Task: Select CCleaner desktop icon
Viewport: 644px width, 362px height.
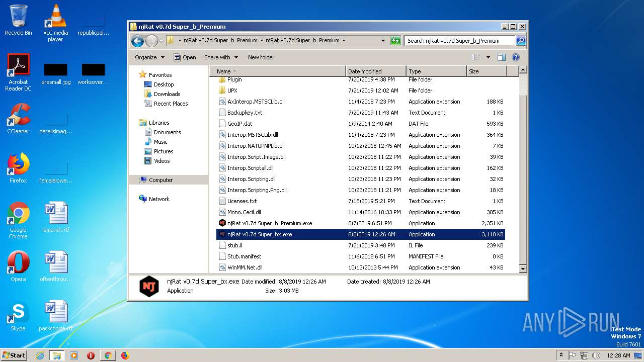Action: [x=18, y=119]
